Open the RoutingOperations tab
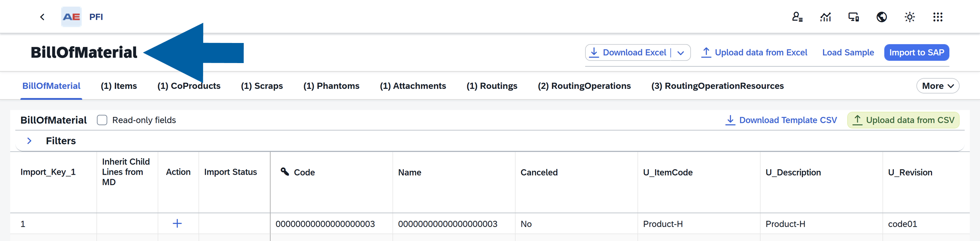The height and width of the screenshot is (241, 980). coord(584,86)
